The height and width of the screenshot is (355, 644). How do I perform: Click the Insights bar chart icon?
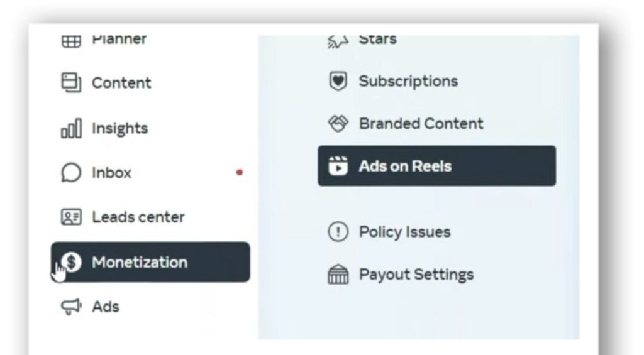70,129
